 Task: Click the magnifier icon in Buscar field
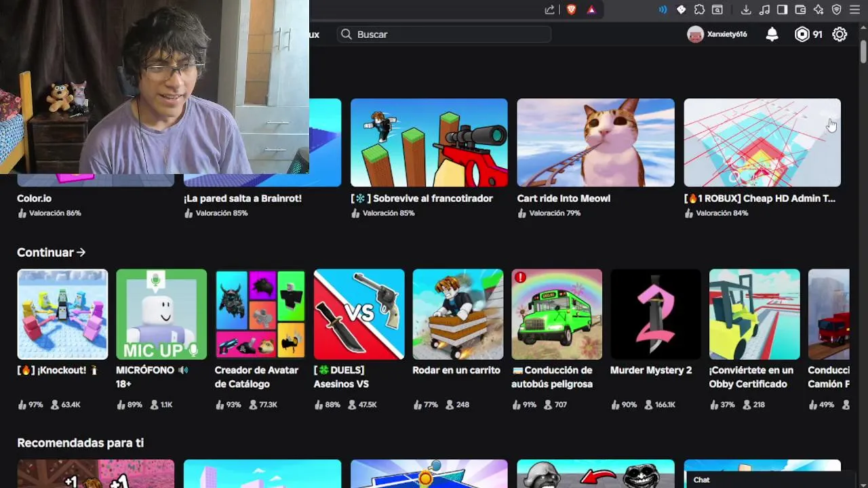[x=347, y=34]
